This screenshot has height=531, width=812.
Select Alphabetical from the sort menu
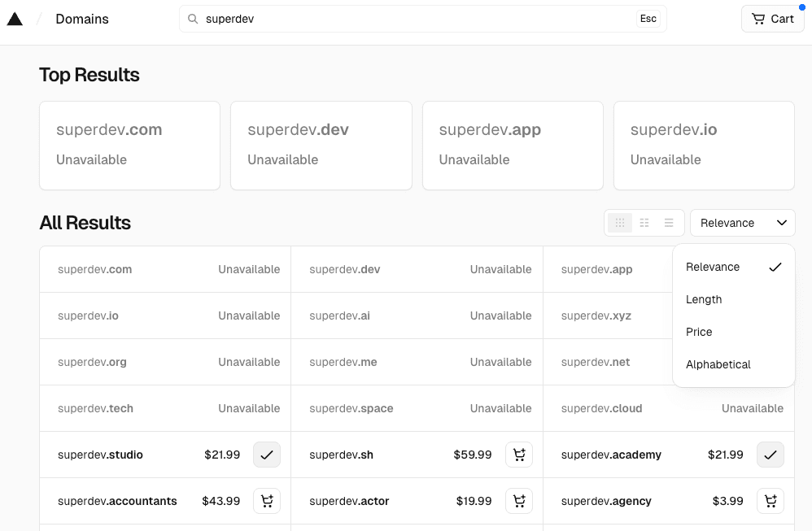tap(718, 364)
